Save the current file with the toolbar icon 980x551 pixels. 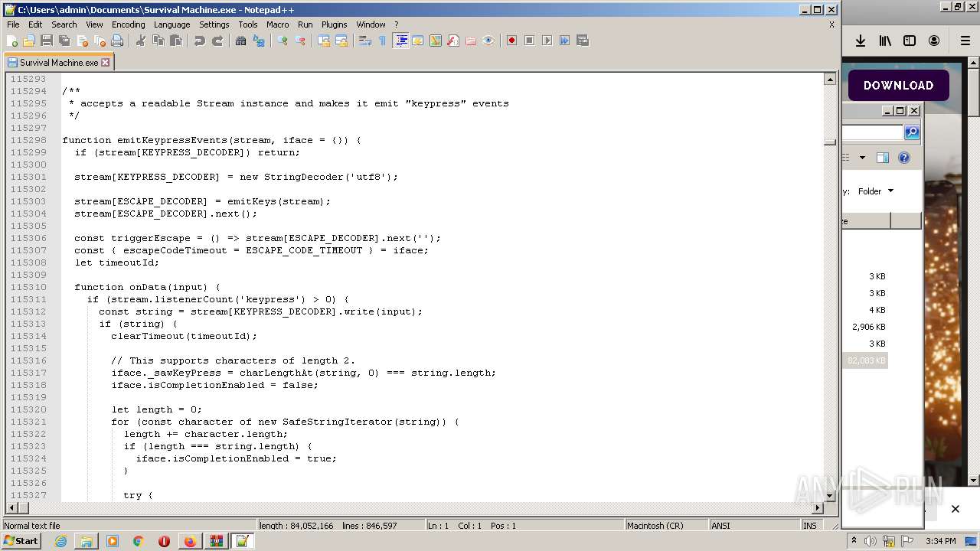[x=47, y=41]
